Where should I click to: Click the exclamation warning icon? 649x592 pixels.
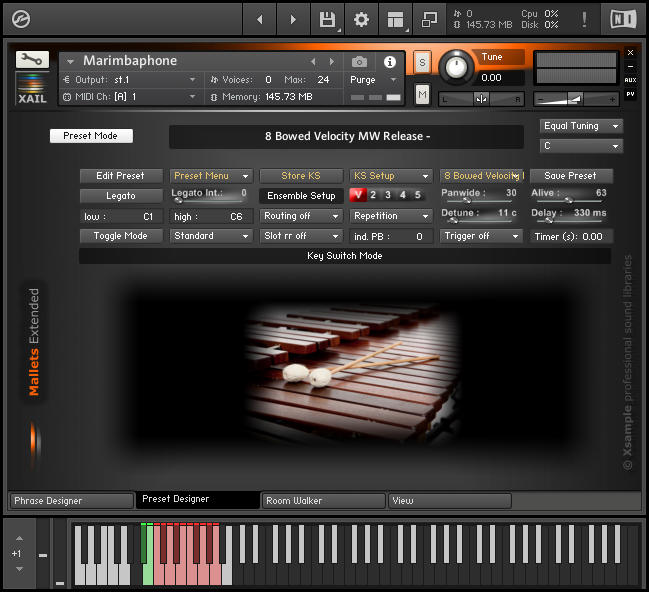pos(584,19)
